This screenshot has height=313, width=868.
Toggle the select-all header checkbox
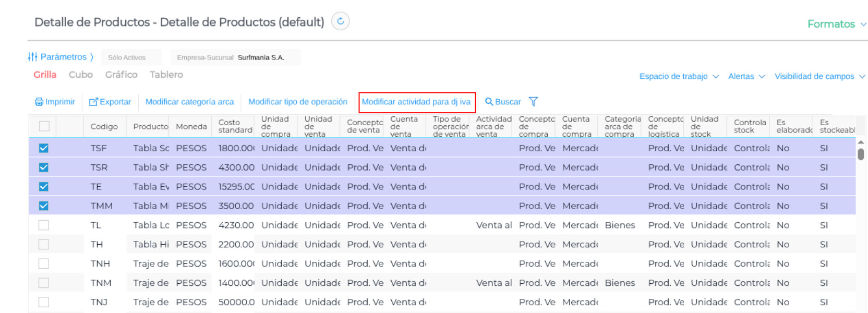pyautogui.click(x=44, y=126)
